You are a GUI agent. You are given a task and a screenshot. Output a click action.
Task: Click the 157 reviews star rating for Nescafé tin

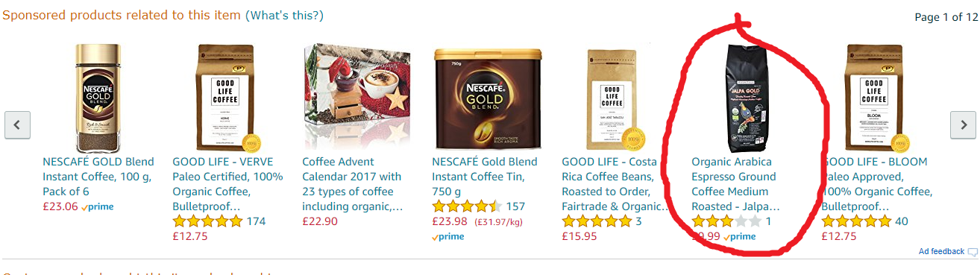click(x=479, y=206)
